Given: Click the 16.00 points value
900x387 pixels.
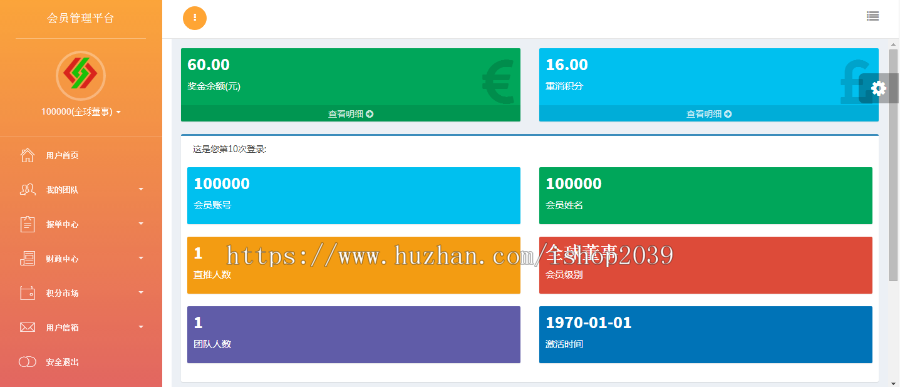Looking at the screenshot, I should tap(567, 65).
